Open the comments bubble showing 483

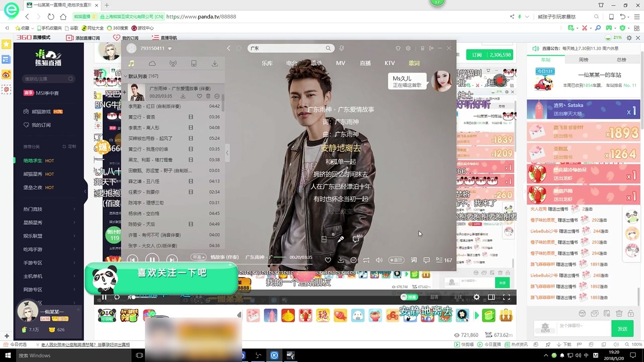pos(356,239)
